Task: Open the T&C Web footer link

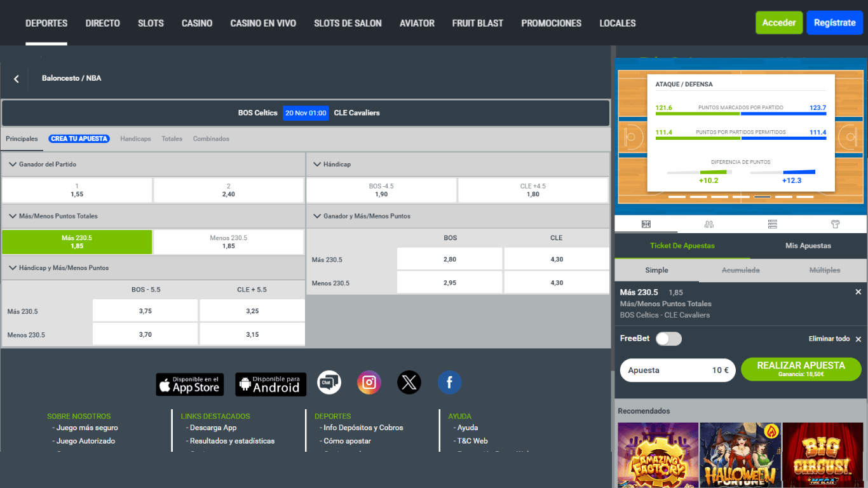Action: tap(472, 441)
